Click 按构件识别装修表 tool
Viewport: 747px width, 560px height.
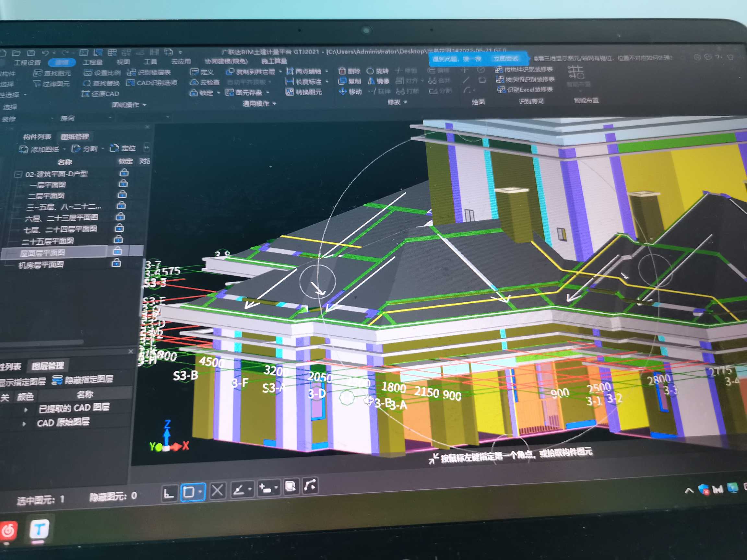click(524, 70)
